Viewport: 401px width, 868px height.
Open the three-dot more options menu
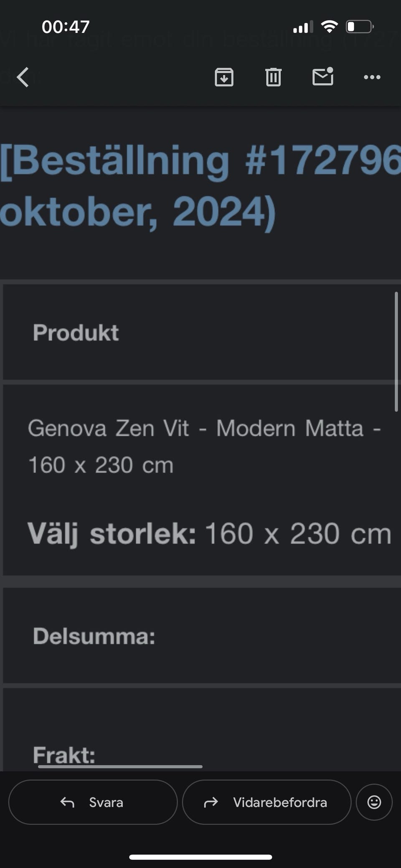click(372, 77)
